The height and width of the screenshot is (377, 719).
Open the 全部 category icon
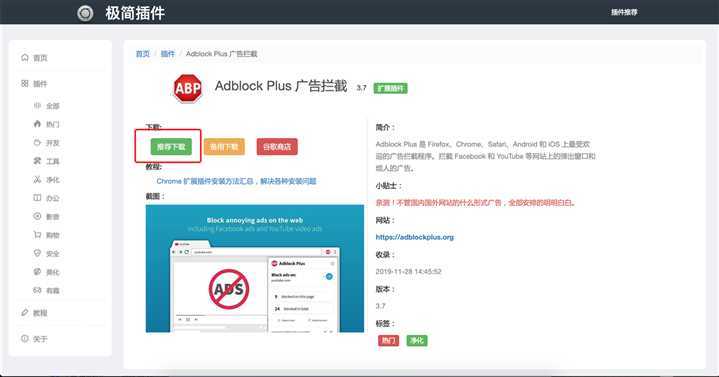coord(38,105)
